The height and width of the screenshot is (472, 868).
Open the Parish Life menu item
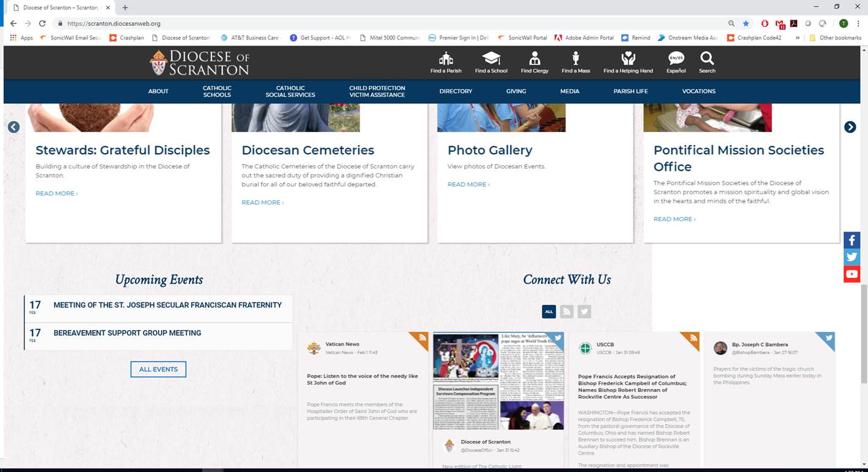630,92
